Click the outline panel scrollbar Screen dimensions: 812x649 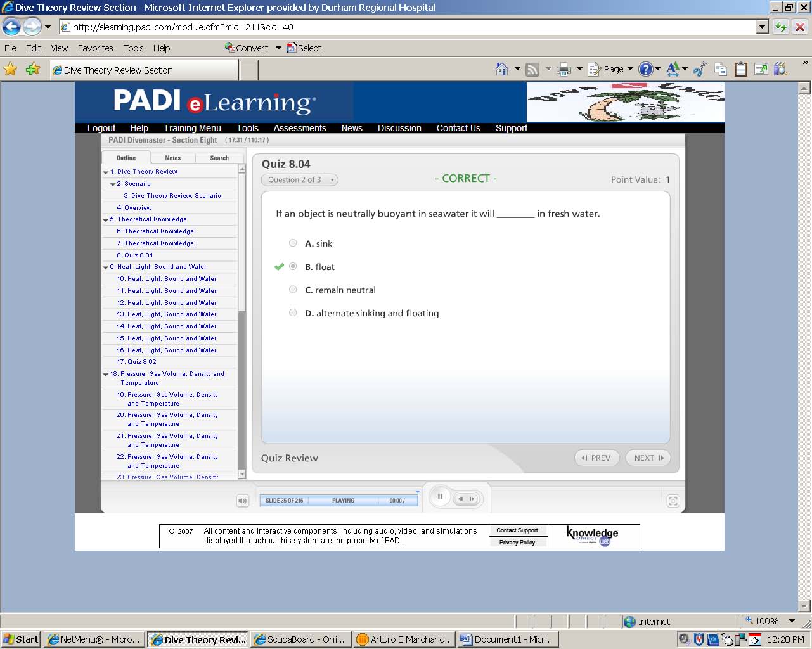tap(242, 321)
